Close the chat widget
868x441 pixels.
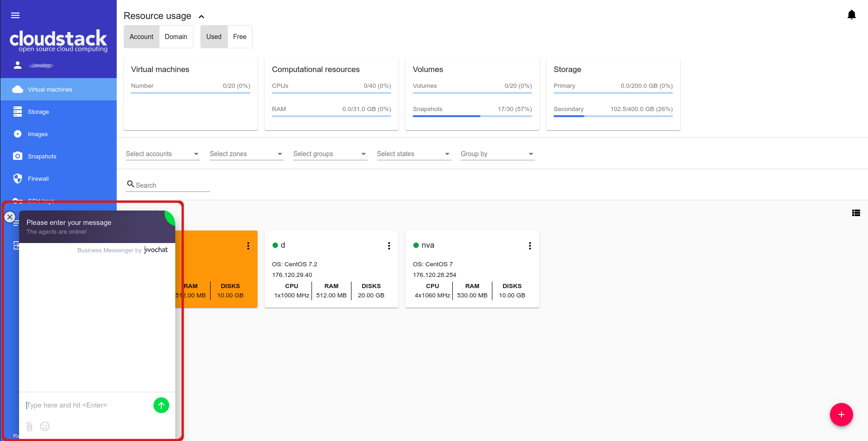(x=10, y=217)
